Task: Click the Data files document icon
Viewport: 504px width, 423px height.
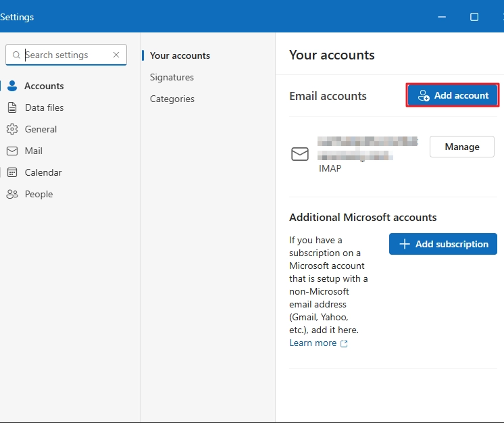Action: click(x=12, y=107)
